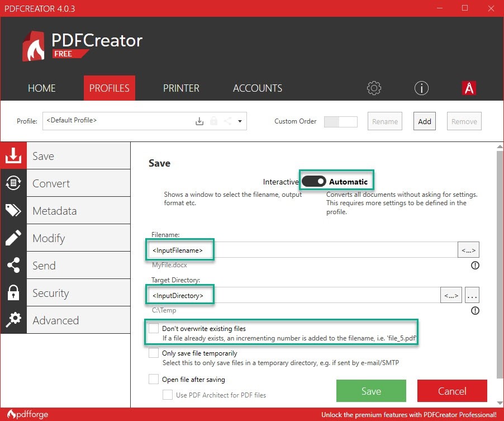Click the warning icon beside MyFile.docx
This screenshot has width=504, height=421.
(x=475, y=266)
